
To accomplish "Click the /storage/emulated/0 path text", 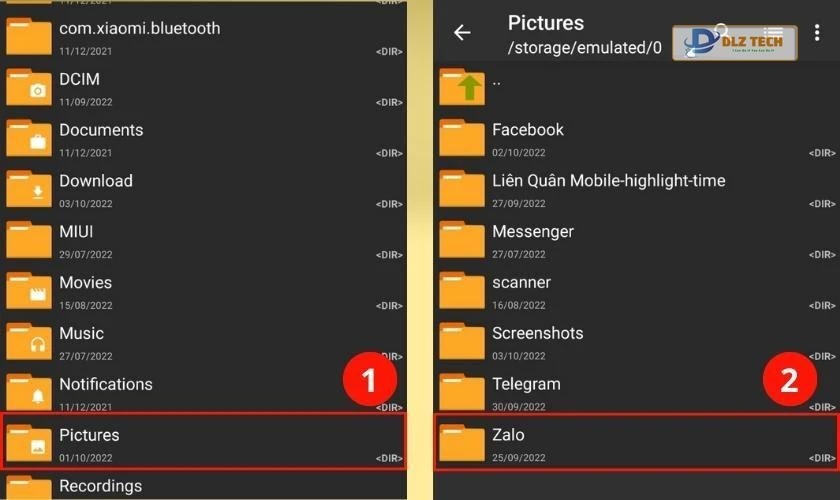I will (585, 48).
